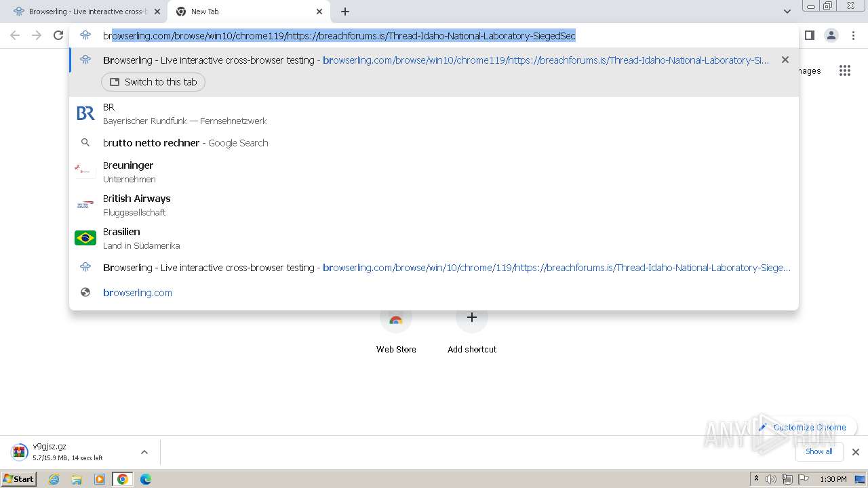Click the address bar URL text
The width and height of the screenshot is (868, 488).
click(339, 35)
